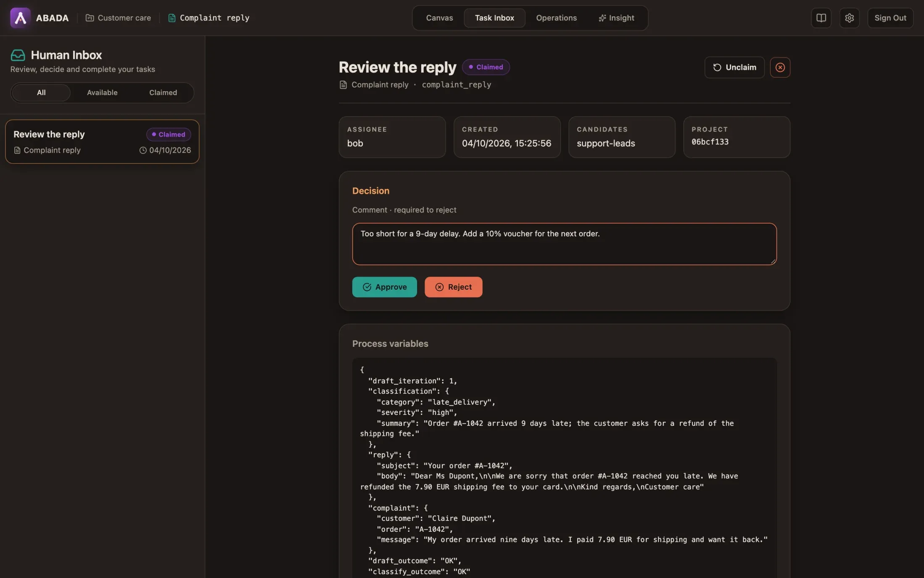Open the Review the reply task card
The image size is (924, 578).
click(x=102, y=141)
